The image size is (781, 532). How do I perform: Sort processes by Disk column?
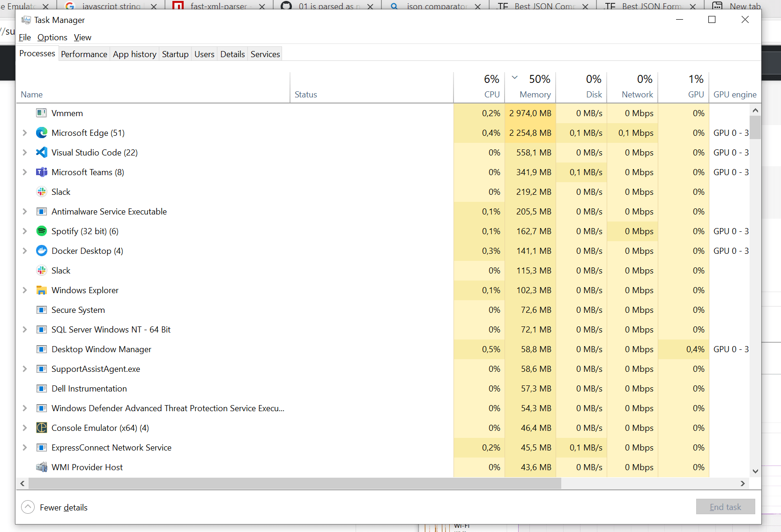tap(581, 88)
